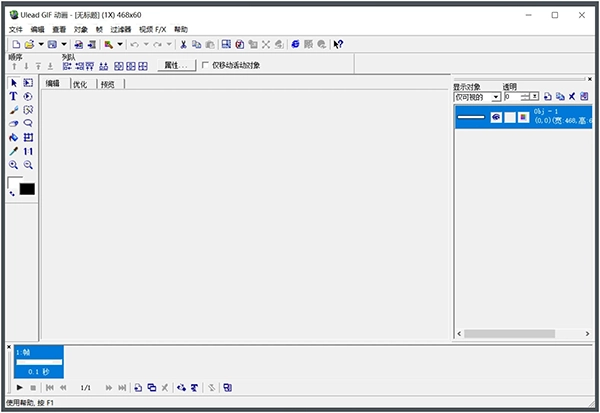Screen dimensions: 600x413
Task: Toggle the 仅移动活动对象 checkbox
Action: click(206, 66)
